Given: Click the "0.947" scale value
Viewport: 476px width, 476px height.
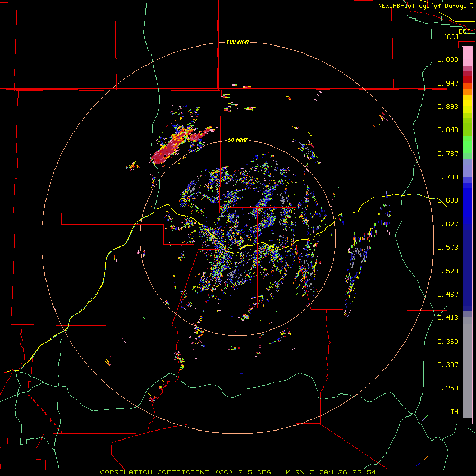Looking at the screenshot, I should [x=448, y=83].
